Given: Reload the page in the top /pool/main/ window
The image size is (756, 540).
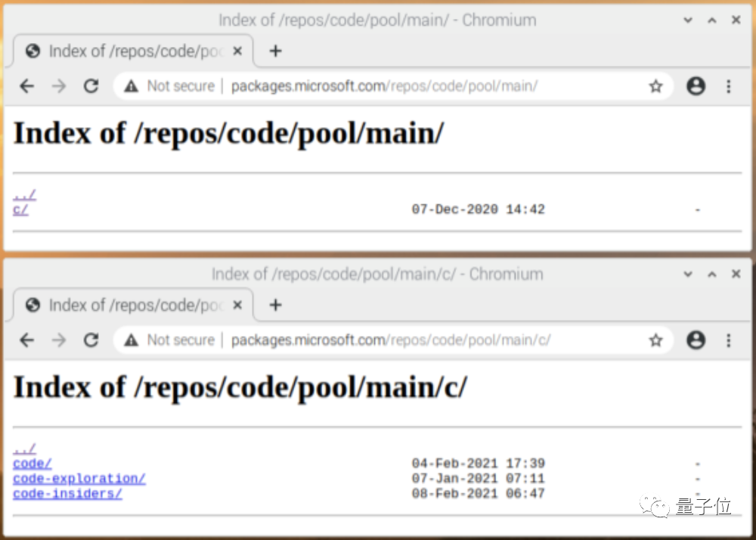Looking at the screenshot, I should (x=91, y=86).
